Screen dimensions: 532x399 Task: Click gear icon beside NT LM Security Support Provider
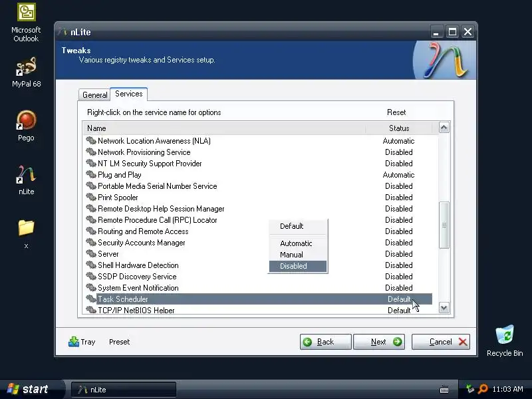[x=91, y=163]
